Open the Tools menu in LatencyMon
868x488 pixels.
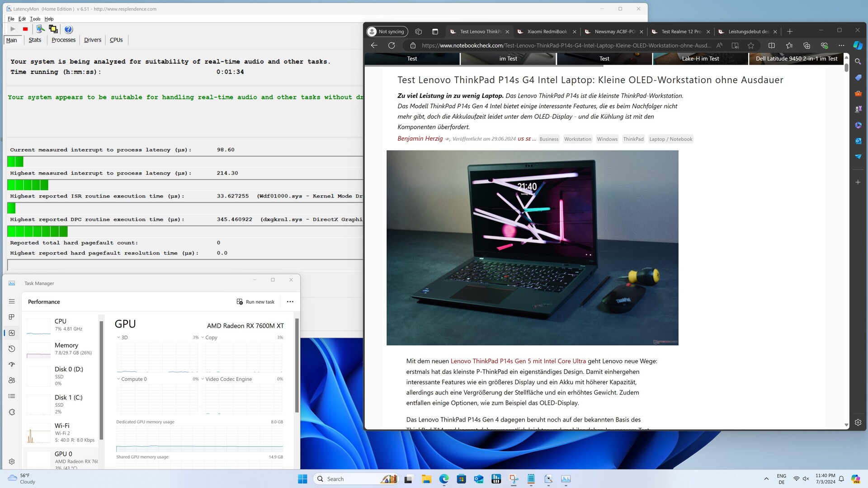tap(35, 19)
